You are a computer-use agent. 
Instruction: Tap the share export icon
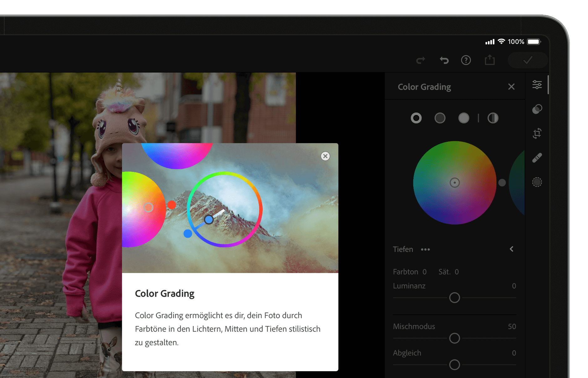point(490,60)
